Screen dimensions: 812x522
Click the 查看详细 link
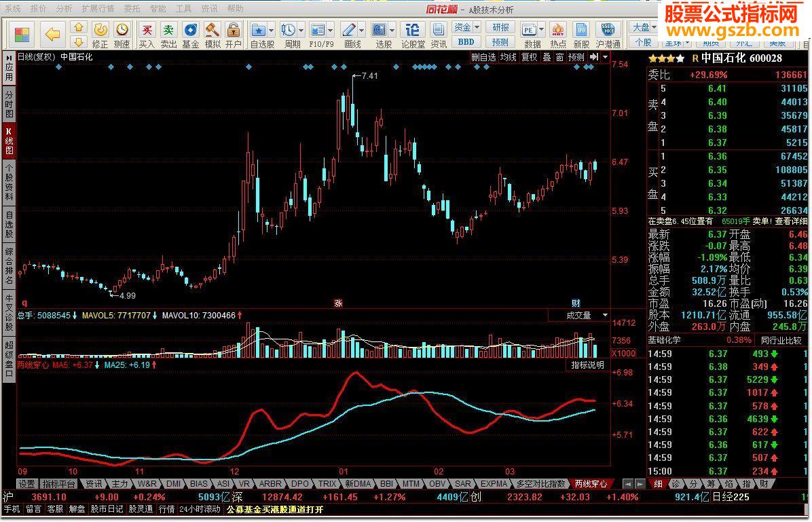(x=791, y=221)
